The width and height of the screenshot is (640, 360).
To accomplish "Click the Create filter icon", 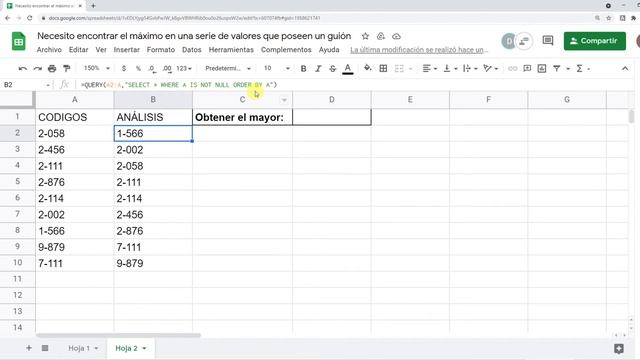I will pyautogui.click(x=557, y=69).
